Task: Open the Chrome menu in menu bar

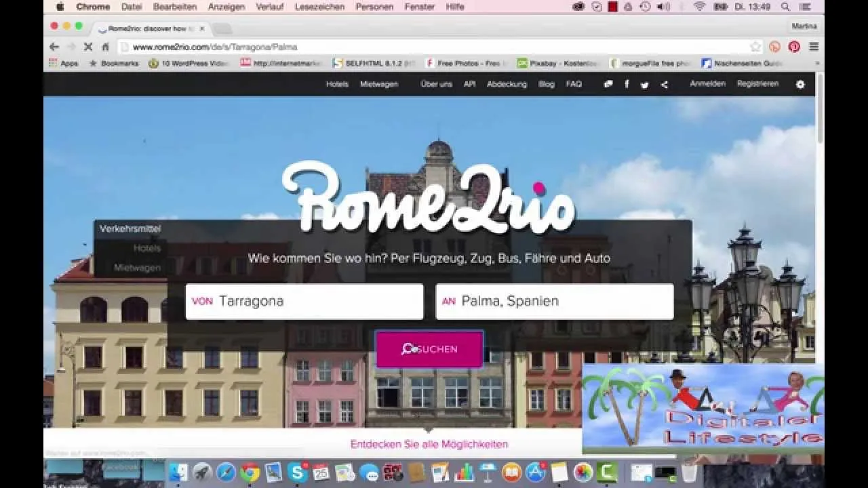Action: [x=93, y=7]
